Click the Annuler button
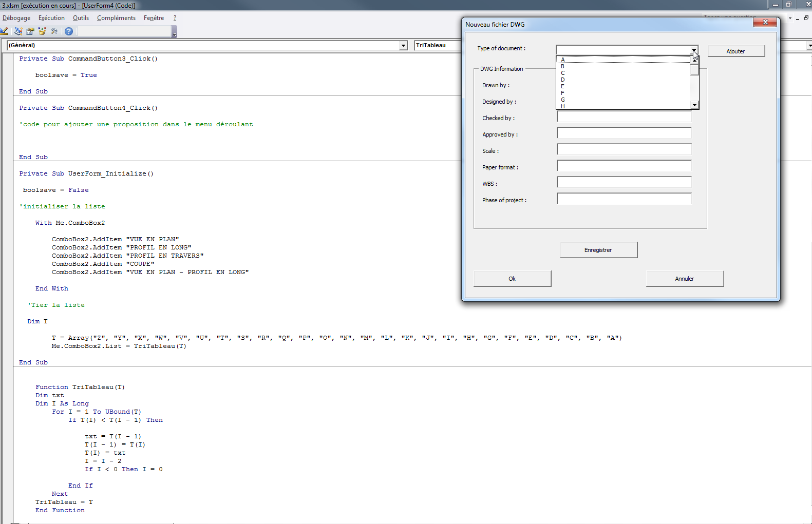 (x=685, y=279)
